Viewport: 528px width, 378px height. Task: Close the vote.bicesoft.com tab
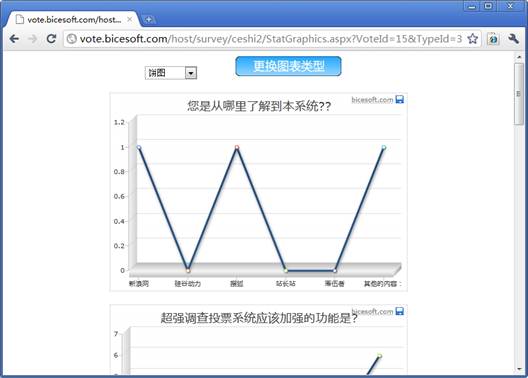[129, 20]
